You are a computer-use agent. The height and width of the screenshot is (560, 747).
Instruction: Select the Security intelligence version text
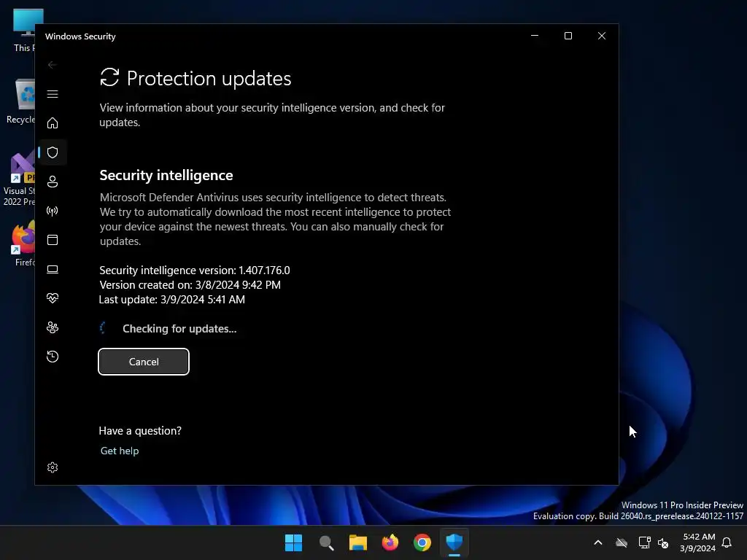pyautogui.click(x=194, y=271)
